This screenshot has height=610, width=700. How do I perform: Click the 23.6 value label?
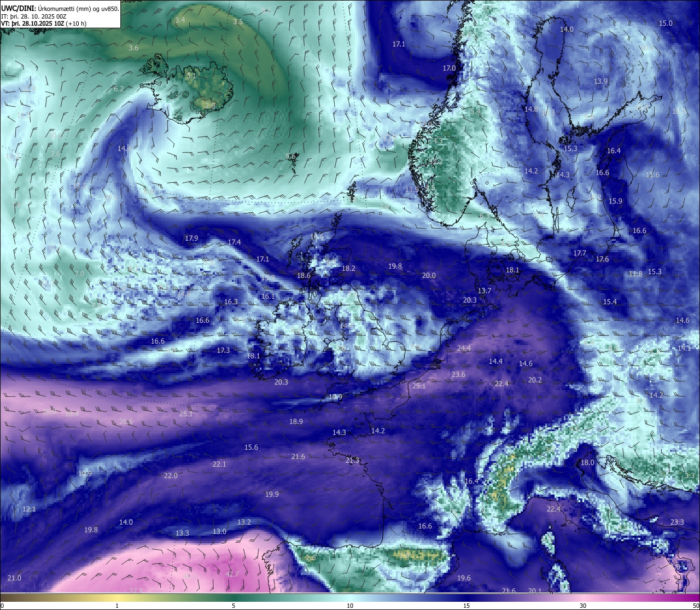point(458,375)
